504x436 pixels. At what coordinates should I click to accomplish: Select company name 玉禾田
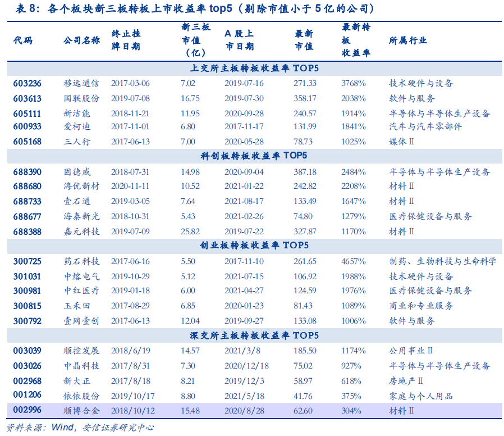coord(77,306)
